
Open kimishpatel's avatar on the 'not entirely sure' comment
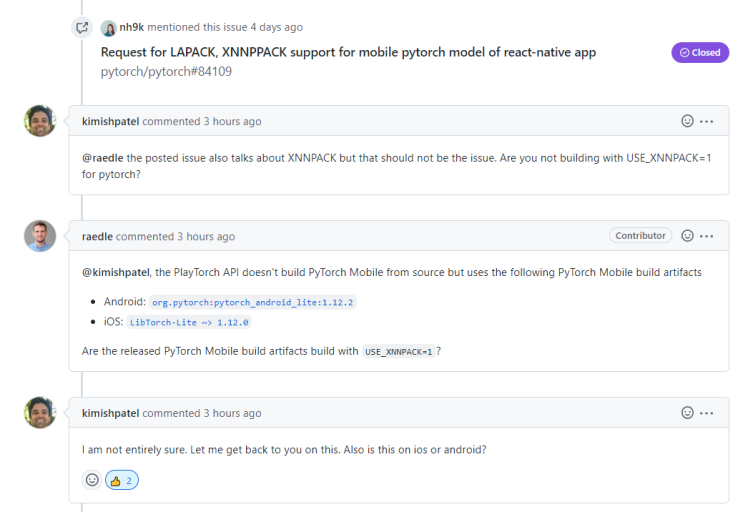[40, 413]
